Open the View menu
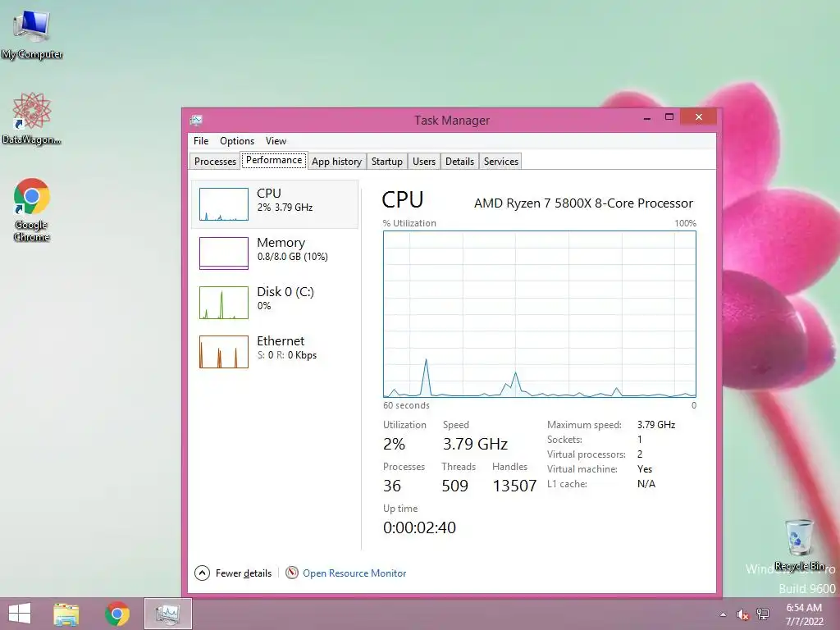 coord(276,141)
